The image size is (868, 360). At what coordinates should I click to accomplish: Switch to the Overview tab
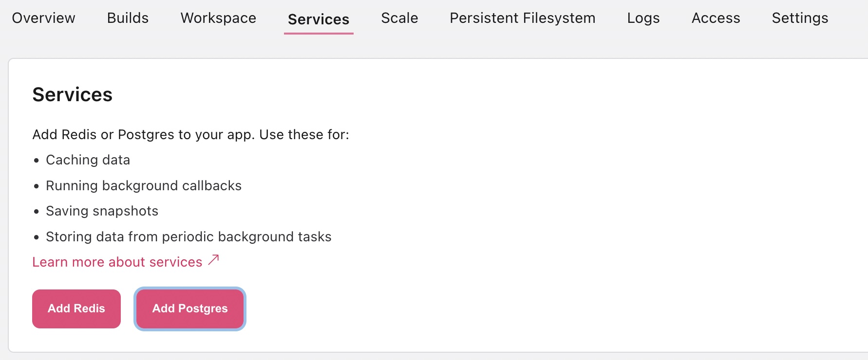(x=43, y=18)
